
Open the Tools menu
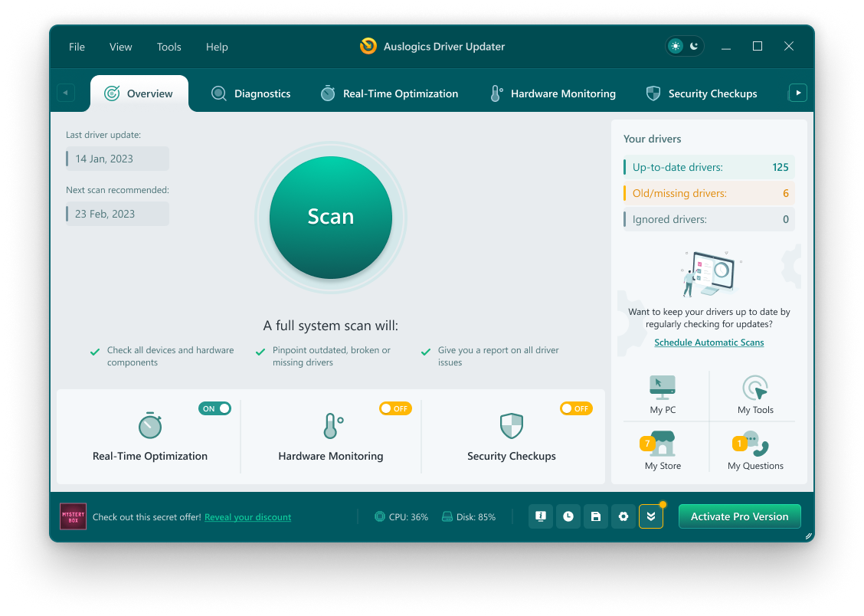click(x=169, y=47)
